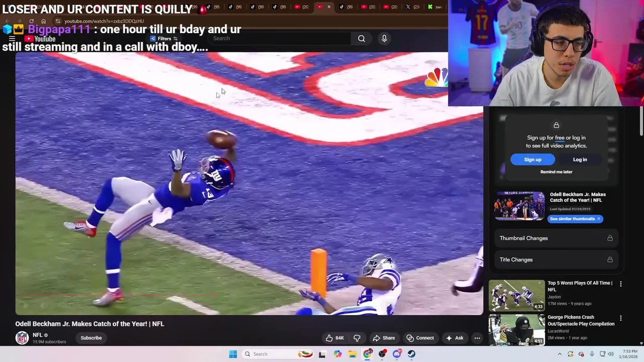Share the Odell Beckham video
The width and height of the screenshot is (644, 362).
tap(384, 338)
